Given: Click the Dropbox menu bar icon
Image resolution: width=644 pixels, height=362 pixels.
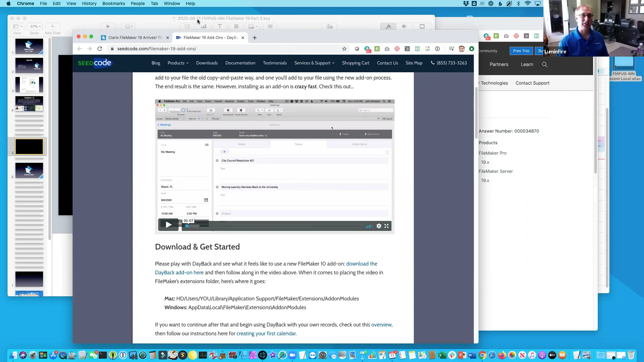Looking at the screenshot, I should coord(466,3).
